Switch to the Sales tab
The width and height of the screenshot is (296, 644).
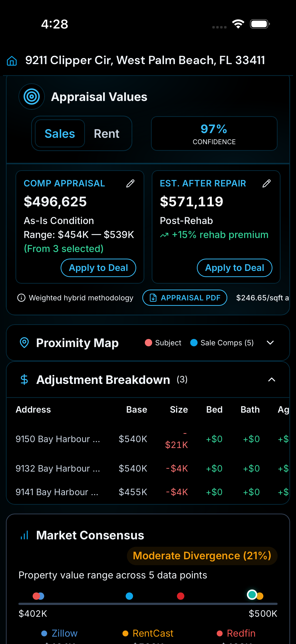coord(60,134)
